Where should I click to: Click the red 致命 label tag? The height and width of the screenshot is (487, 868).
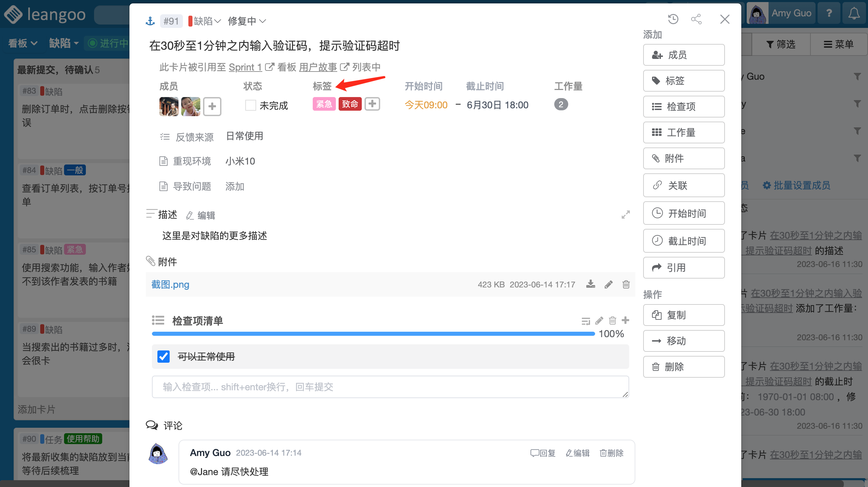(x=350, y=104)
